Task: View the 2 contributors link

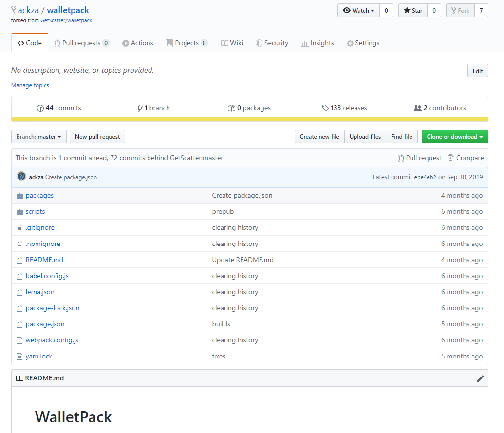Action: [x=440, y=108]
